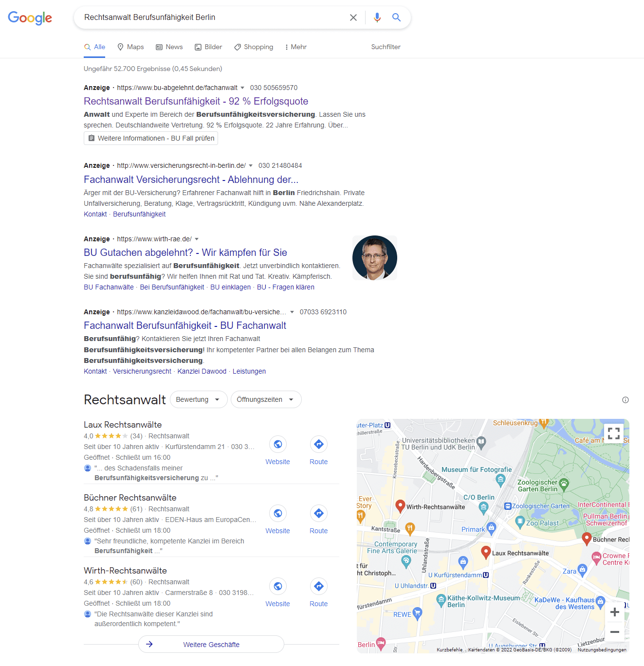Click the Museum für Fotografie map marker

[x=500, y=480]
